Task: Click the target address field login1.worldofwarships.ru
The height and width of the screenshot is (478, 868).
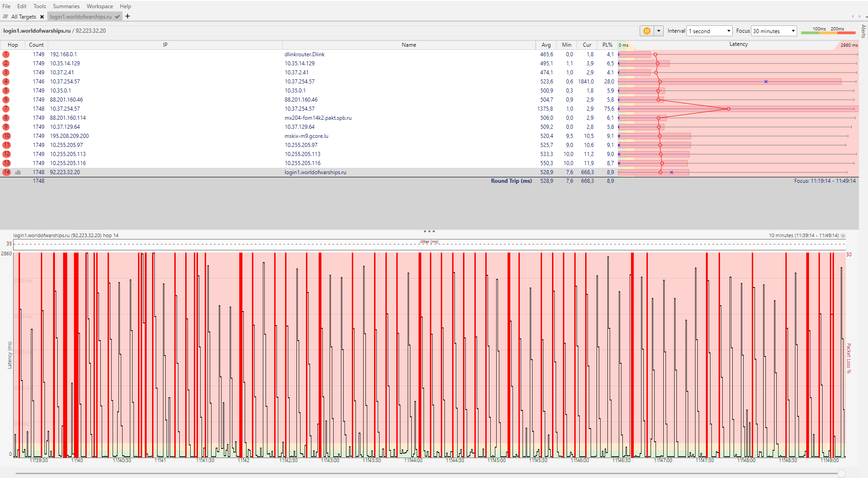Action: 37,31
